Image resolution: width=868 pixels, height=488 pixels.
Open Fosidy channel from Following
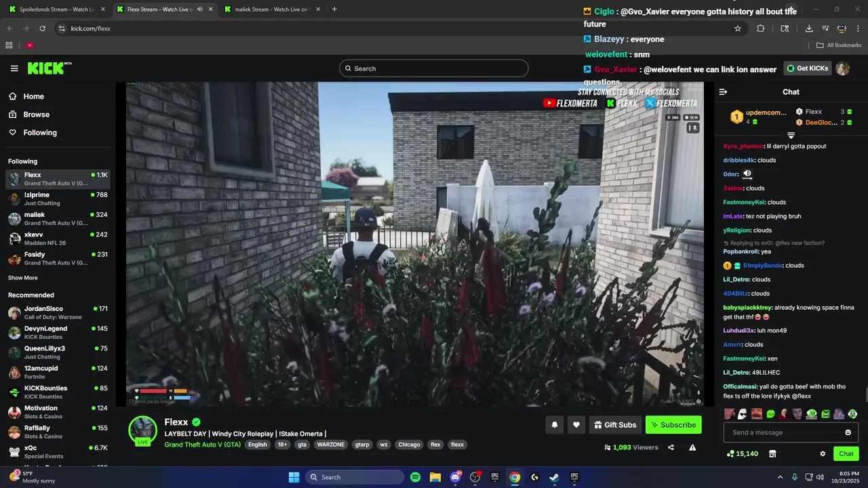point(58,258)
